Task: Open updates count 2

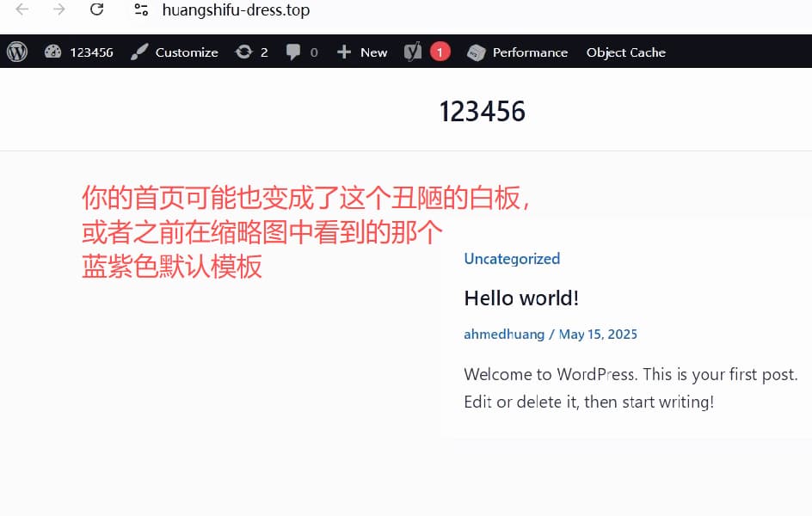Action: tap(264, 52)
